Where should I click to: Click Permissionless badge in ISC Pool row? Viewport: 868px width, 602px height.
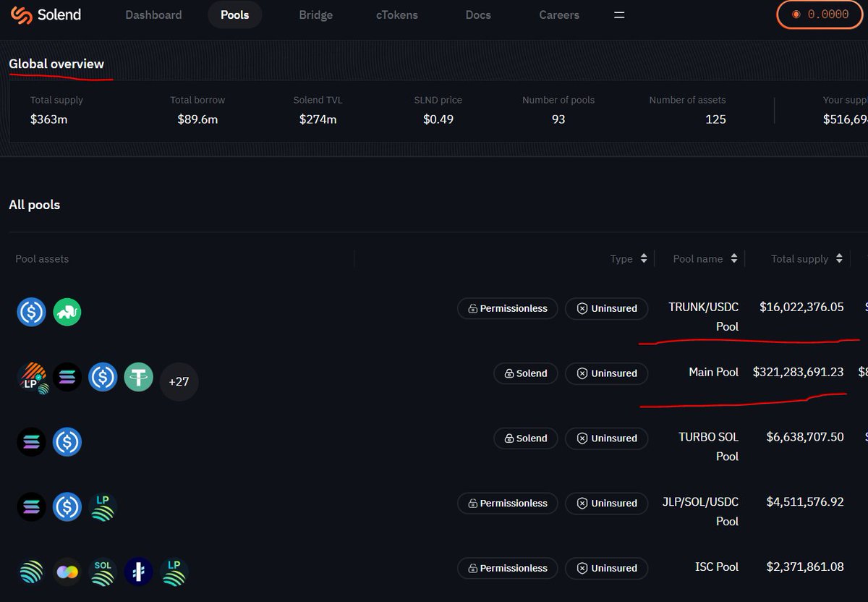point(508,568)
